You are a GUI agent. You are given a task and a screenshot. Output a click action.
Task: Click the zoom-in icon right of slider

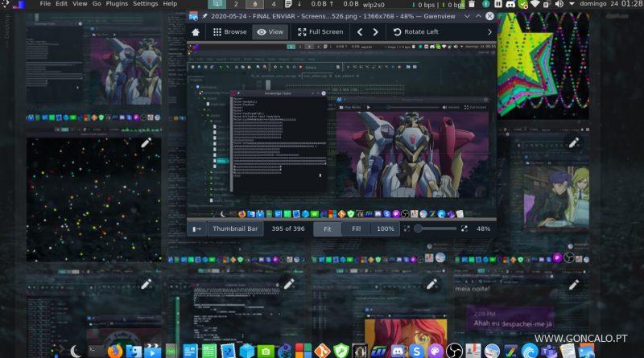[464, 228]
